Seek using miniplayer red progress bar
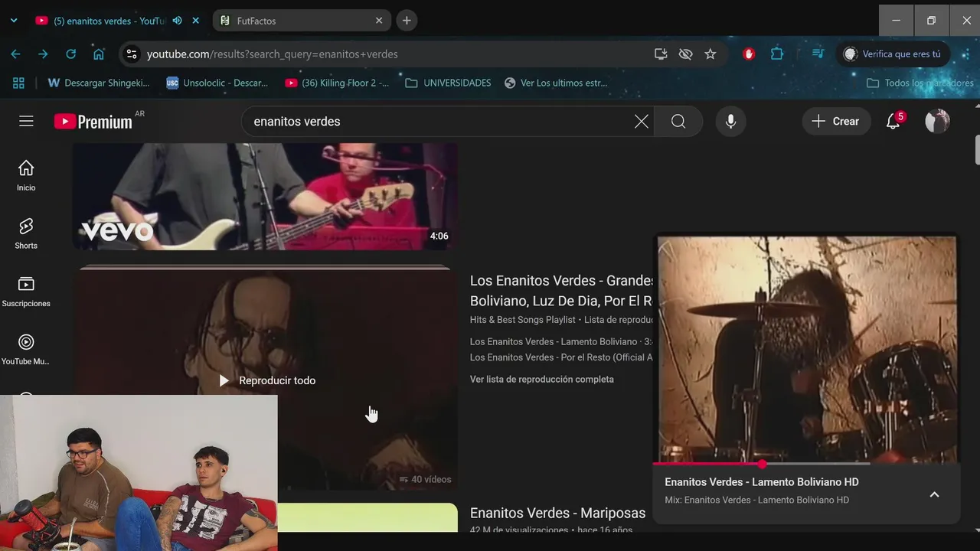Image resolution: width=980 pixels, height=551 pixels. (761, 464)
